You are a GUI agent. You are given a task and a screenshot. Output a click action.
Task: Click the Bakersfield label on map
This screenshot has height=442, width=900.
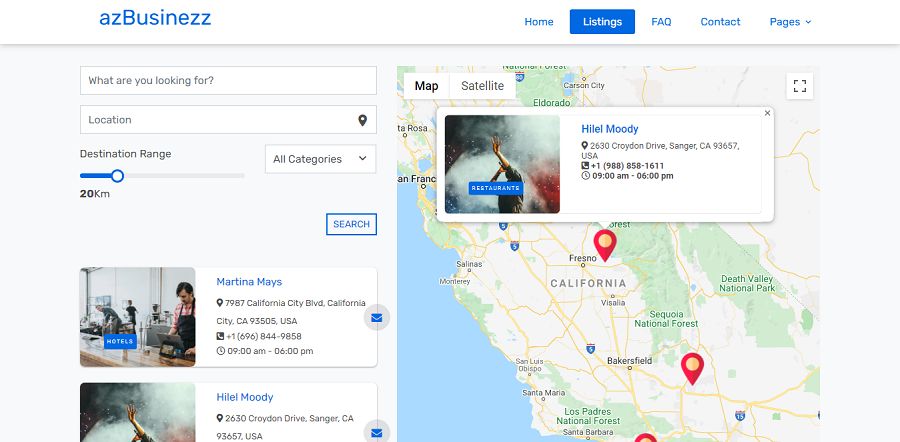[x=630, y=361]
